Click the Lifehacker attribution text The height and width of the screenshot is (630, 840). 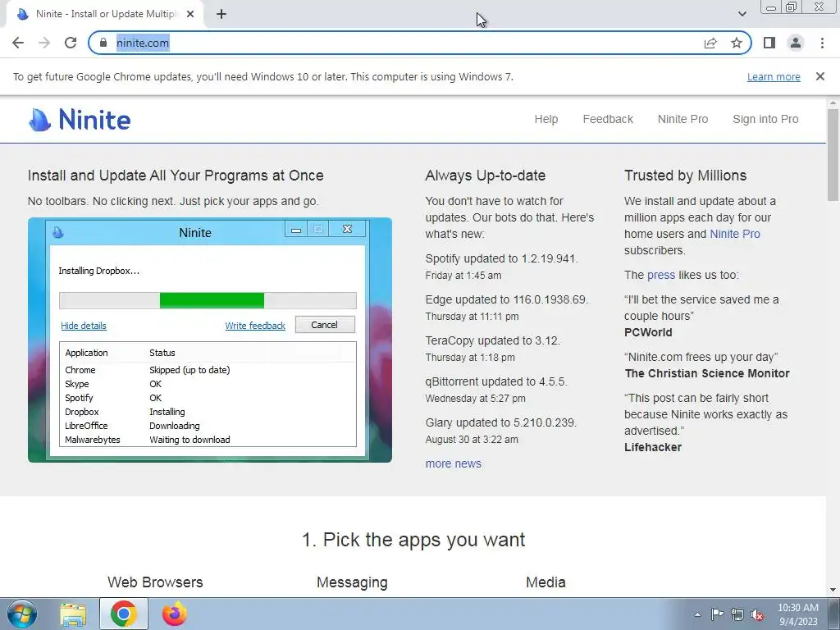pyautogui.click(x=653, y=447)
